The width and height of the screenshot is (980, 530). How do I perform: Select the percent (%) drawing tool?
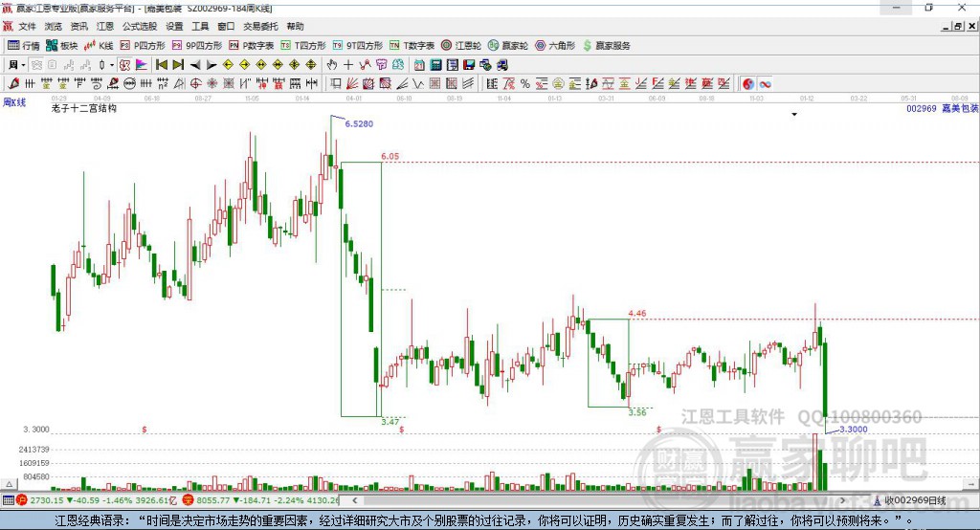[x=525, y=83]
